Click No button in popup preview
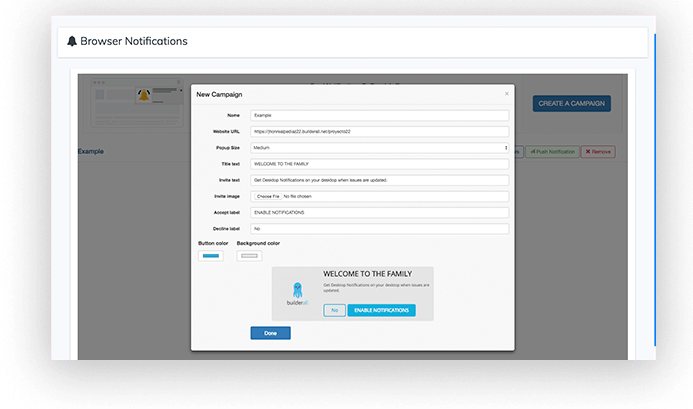The height and width of the screenshot is (409, 693). tap(335, 311)
